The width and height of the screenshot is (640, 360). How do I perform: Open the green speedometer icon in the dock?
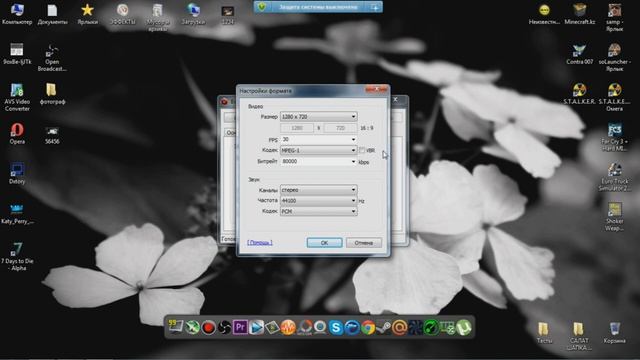(x=431, y=327)
